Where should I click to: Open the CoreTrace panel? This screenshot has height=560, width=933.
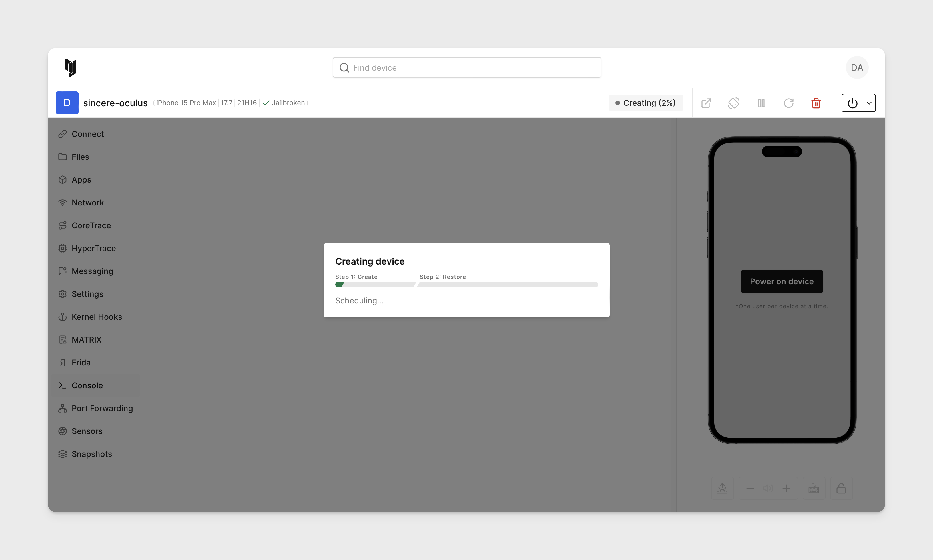[91, 225]
